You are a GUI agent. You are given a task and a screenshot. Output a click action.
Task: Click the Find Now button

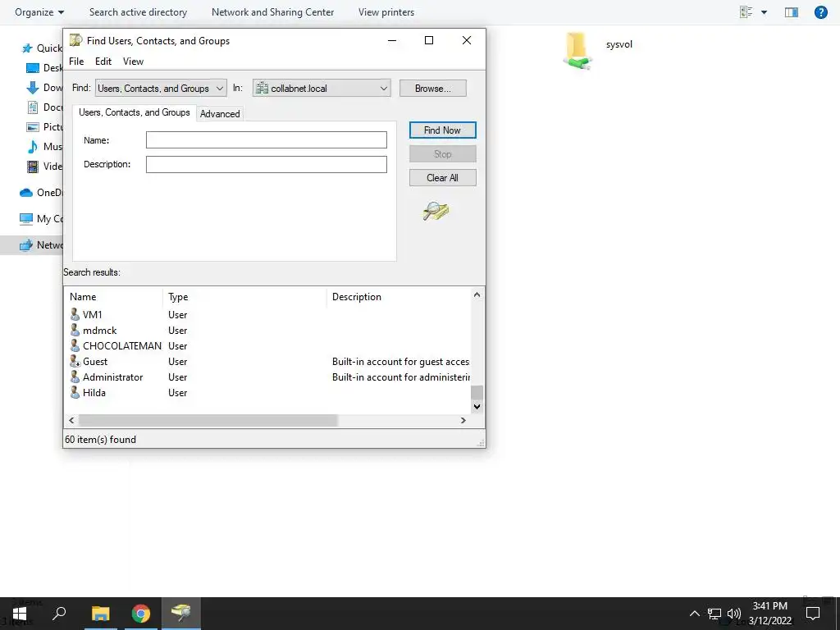click(442, 130)
